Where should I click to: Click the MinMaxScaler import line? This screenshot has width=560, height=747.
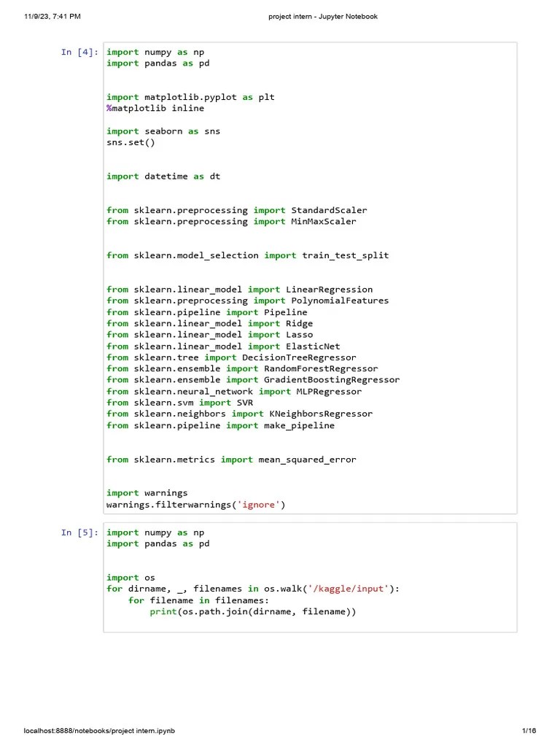pyautogui.click(x=231, y=222)
